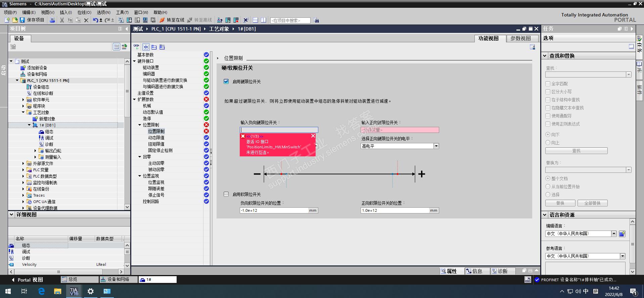Cut selection with the scissors icon

tap(62, 20)
